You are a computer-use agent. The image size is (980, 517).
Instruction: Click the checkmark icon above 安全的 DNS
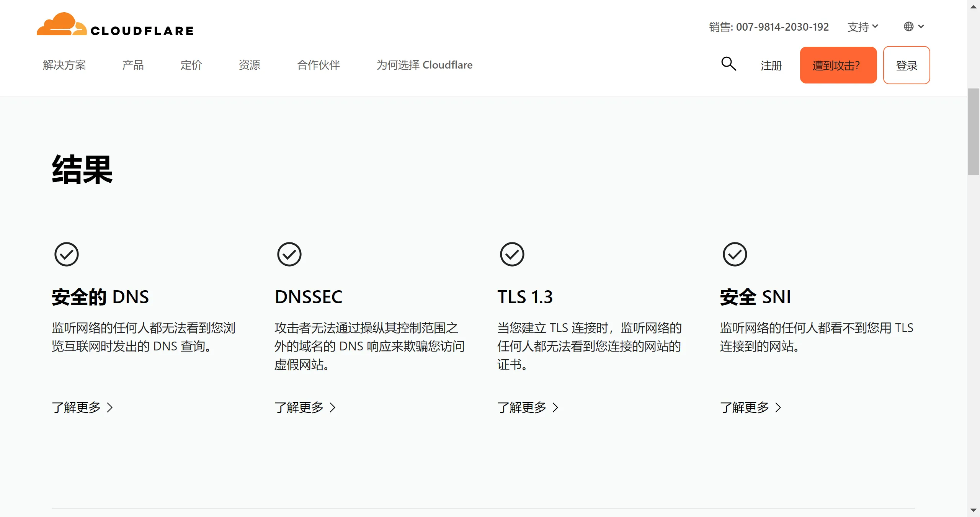[66, 254]
